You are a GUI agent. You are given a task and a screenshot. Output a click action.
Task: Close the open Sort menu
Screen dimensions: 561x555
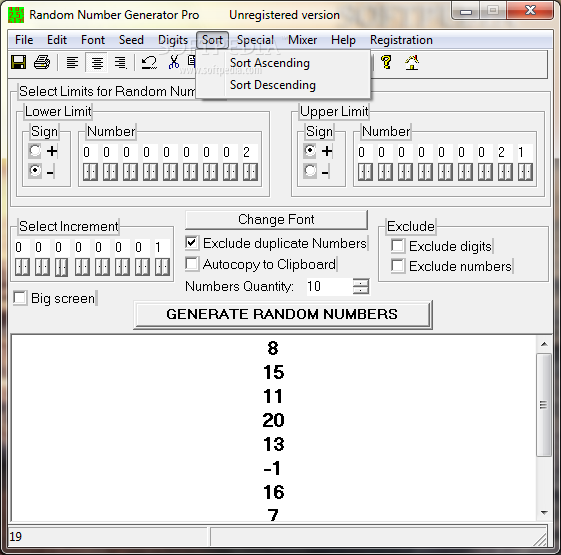click(x=213, y=40)
